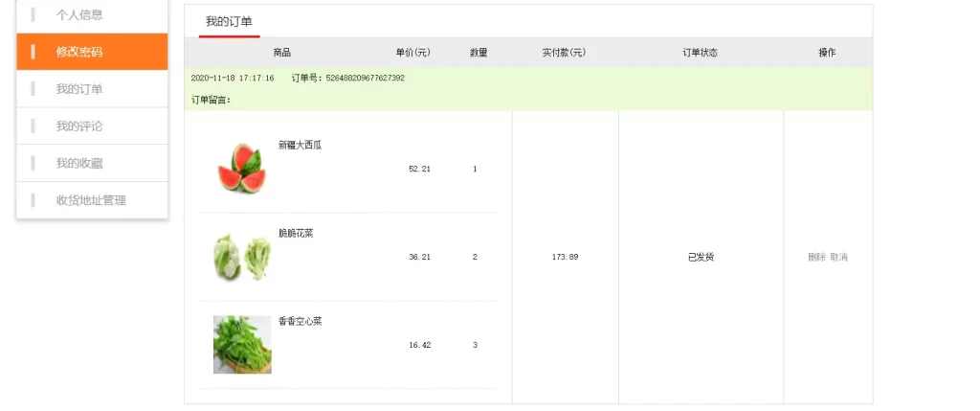Click the 订单状态 column header
This screenshot has width=980, height=411.
pos(700,53)
